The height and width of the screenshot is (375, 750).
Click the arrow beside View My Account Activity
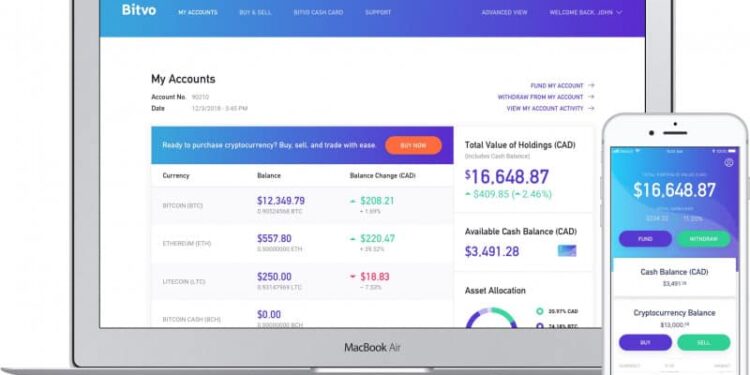click(x=591, y=109)
